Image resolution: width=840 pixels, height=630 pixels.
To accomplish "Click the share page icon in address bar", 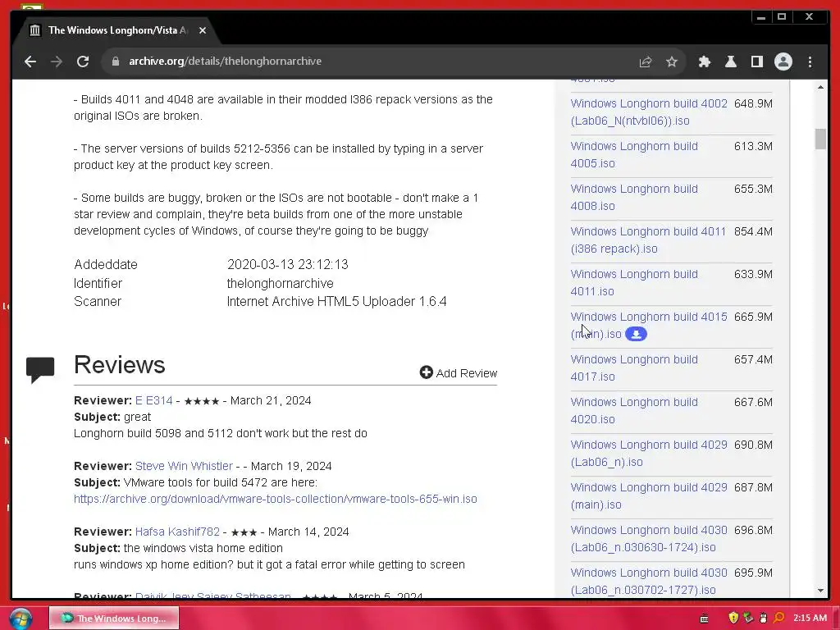I will [646, 62].
